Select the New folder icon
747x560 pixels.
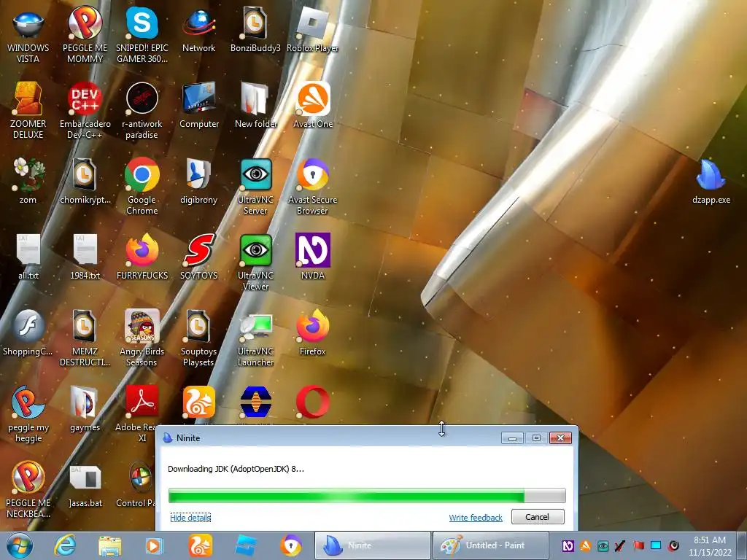[x=255, y=106]
